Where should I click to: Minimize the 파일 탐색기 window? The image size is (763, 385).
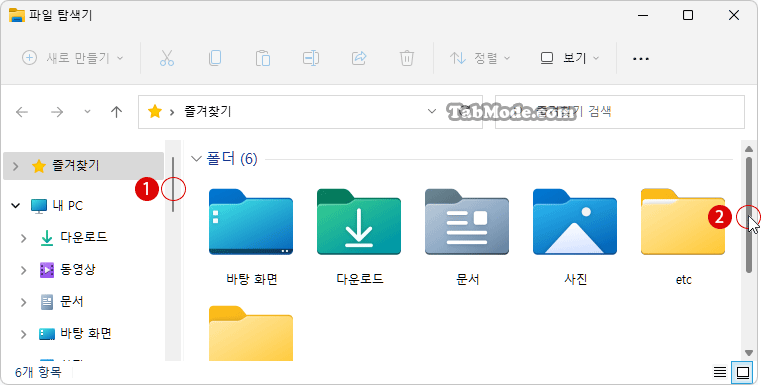pos(643,16)
